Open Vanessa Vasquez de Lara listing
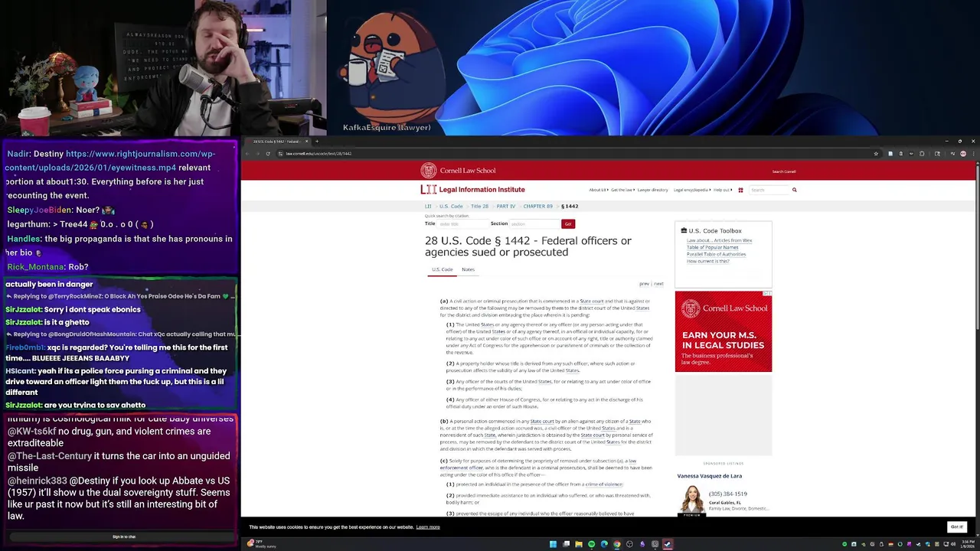This screenshot has width=980, height=551. click(x=709, y=476)
